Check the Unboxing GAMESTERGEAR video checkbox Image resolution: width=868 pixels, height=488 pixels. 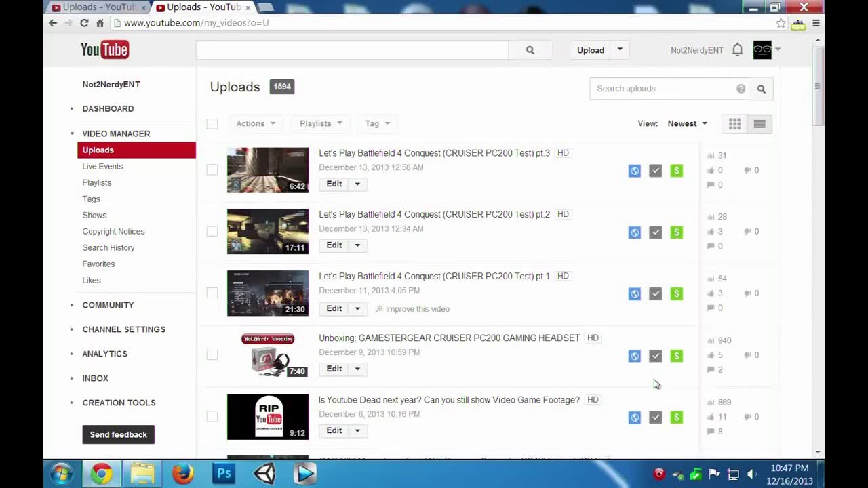tap(212, 354)
